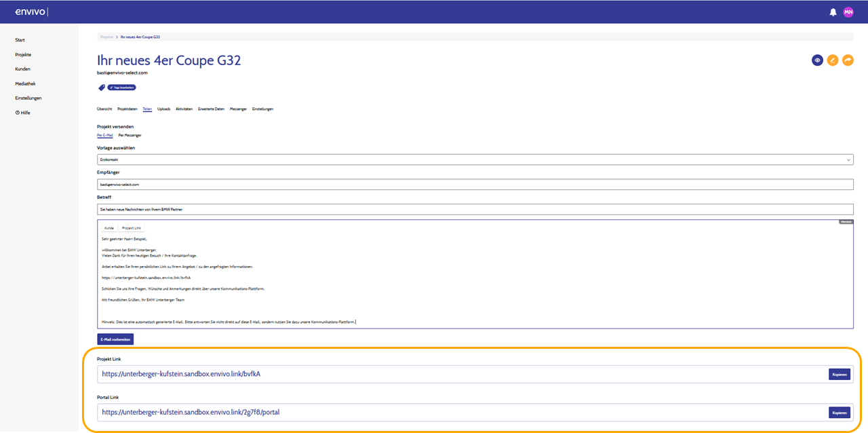The height and width of the screenshot is (433, 868).
Task: Open the project Einstellungen tab
Action: coord(262,109)
